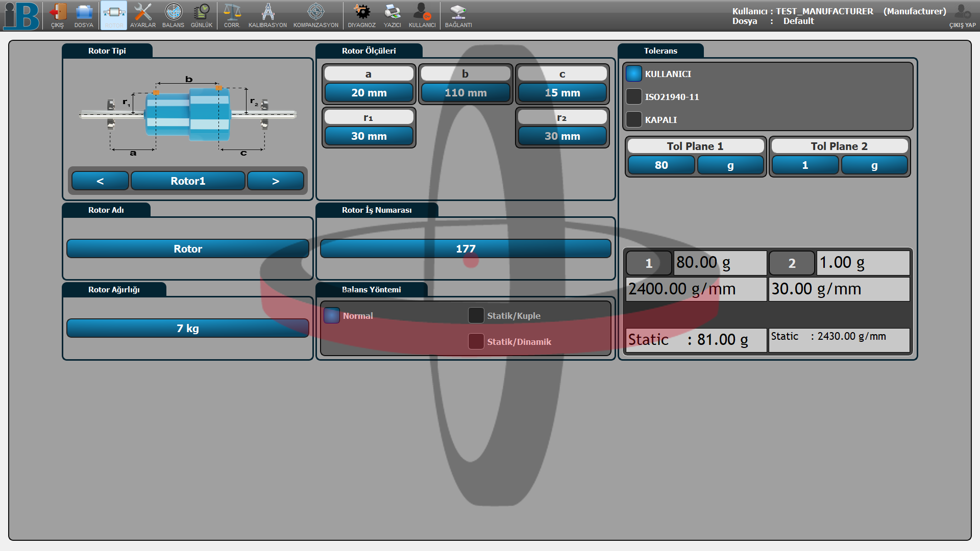Edit the 7 kg rotor weight
980x551 pixels.
(187, 329)
